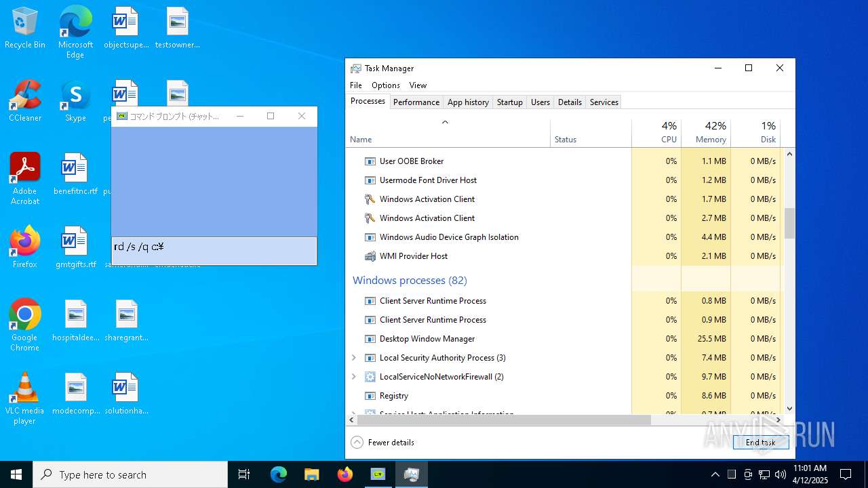Click horizontal scrollbar in Task Manager
This screenshot has width=868, height=488.
point(505,420)
